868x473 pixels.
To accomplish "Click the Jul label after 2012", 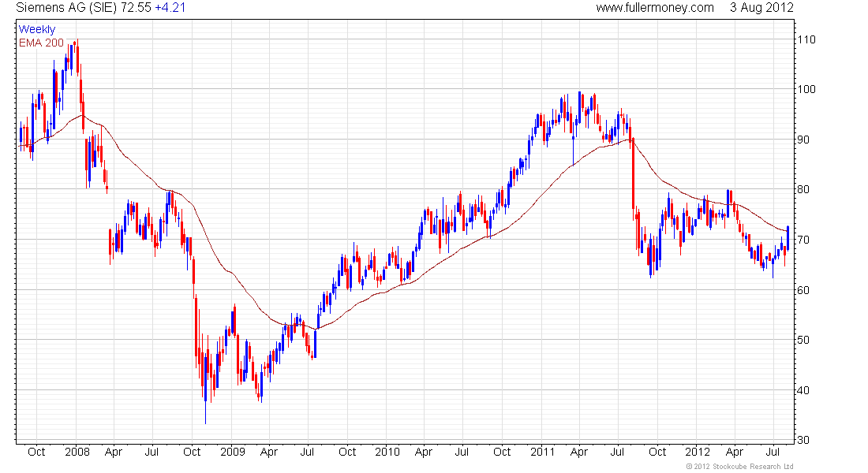I will 773,452.
